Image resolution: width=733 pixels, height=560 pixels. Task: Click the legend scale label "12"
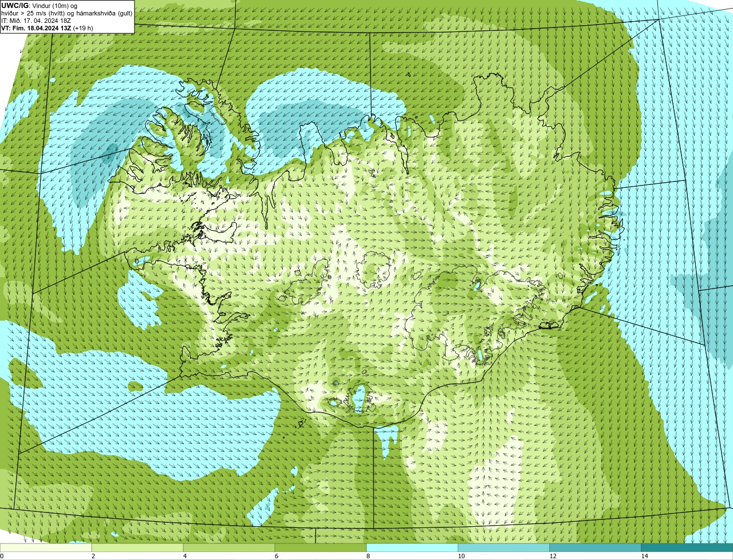tap(552, 556)
